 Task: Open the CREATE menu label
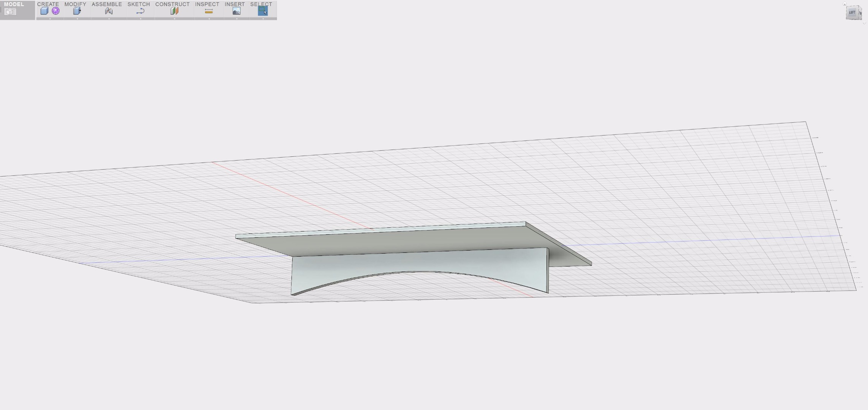(x=48, y=4)
